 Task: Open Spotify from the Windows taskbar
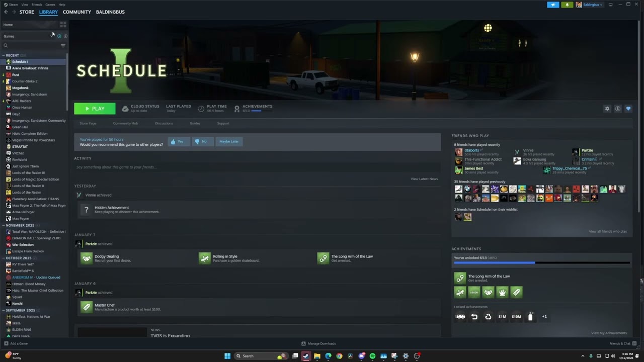372,356
